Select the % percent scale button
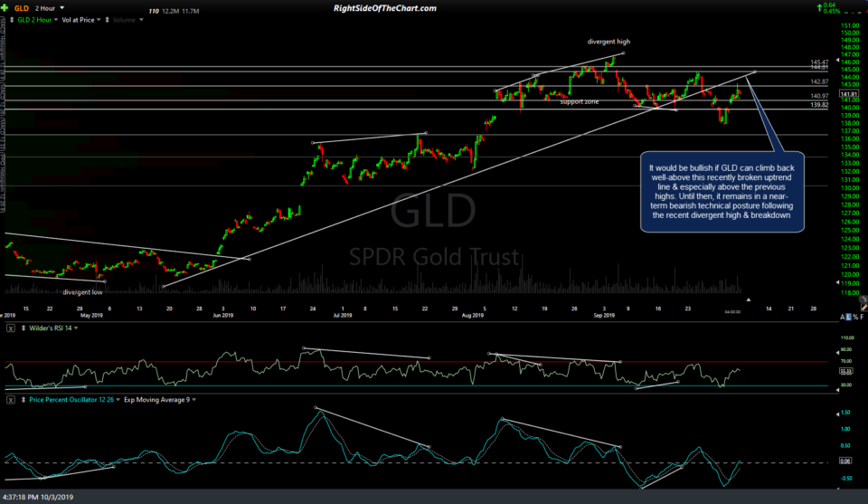This screenshot has height=504, width=868. click(x=856, y=317)
